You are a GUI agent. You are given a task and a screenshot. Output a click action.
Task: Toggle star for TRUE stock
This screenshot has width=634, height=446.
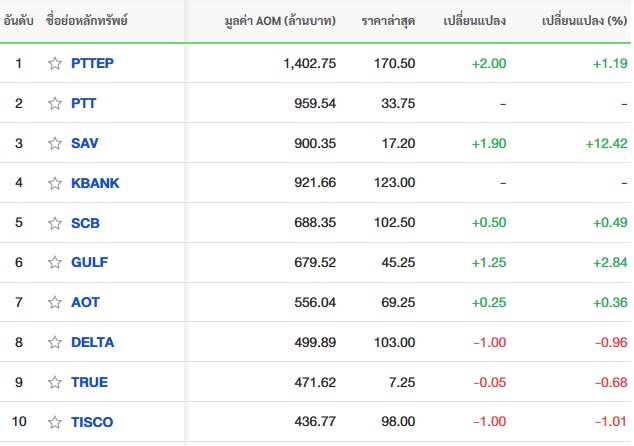[x=55, y=382]
